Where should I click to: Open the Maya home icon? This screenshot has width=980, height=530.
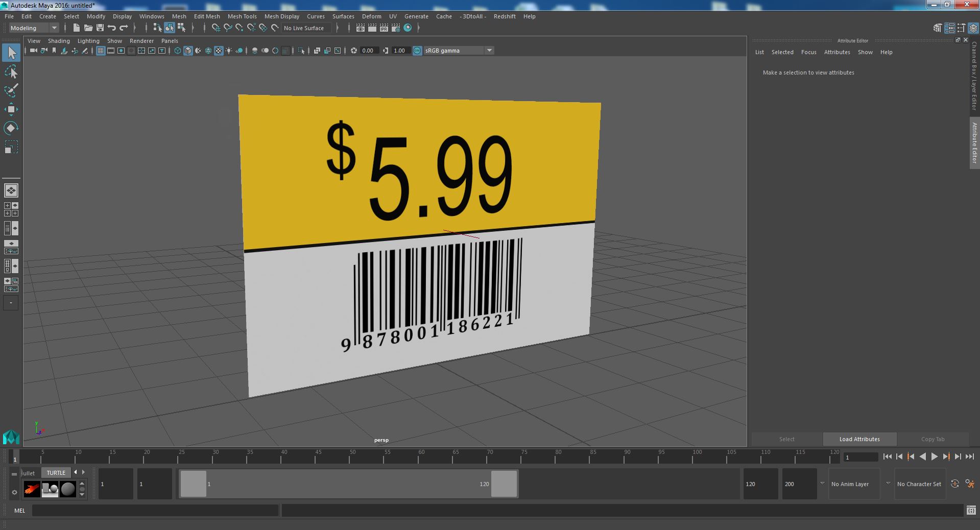[11, 437]
